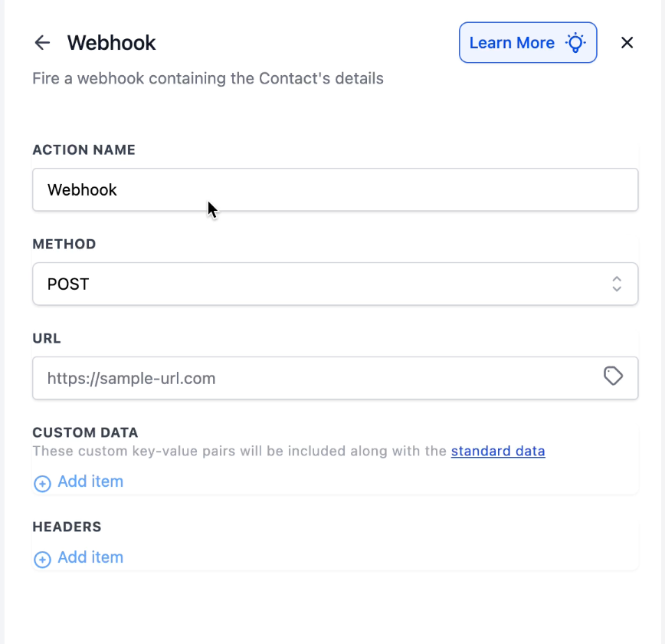Click the tag icon in URL field

pyautogui.click(x=613, y=376)
